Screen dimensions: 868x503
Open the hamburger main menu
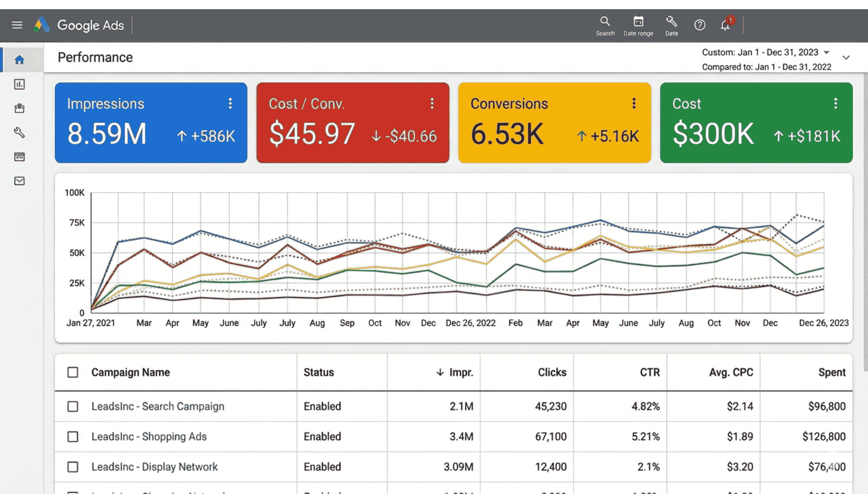[x=17, y=25]
